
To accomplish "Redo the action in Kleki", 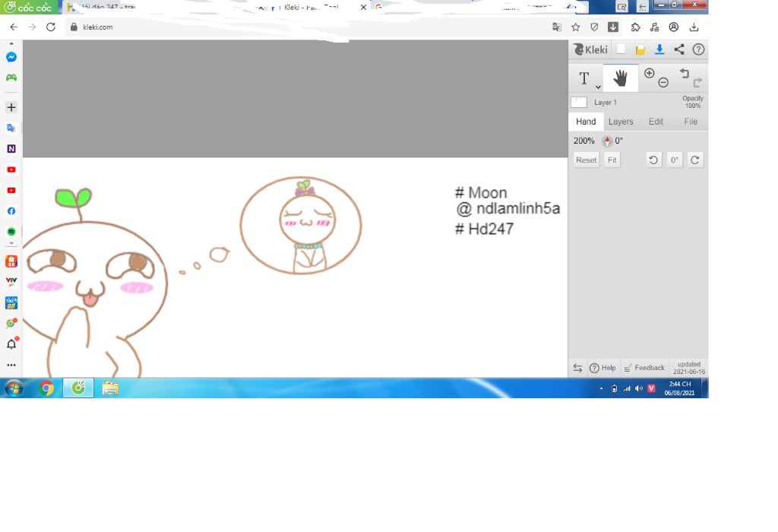I will pyautogui.click(x=698, y=82).
